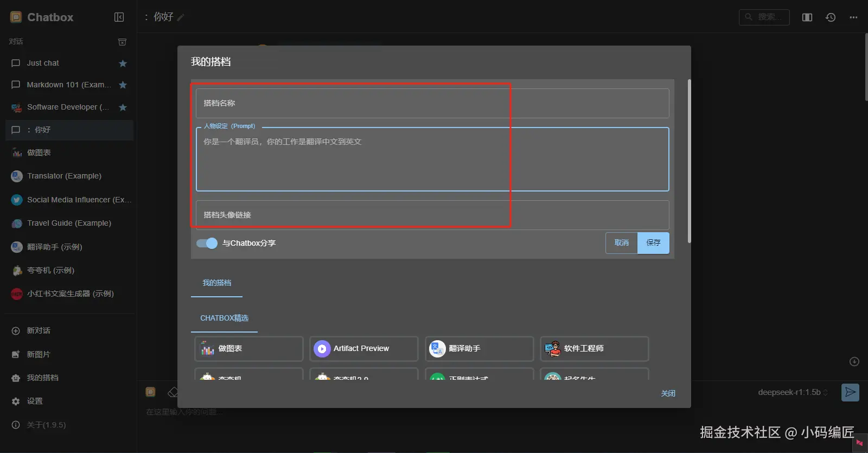Focus the 人物设定 (Prompt) text area
The height and width of the screenshot is (453, 868).
[432, 159]
